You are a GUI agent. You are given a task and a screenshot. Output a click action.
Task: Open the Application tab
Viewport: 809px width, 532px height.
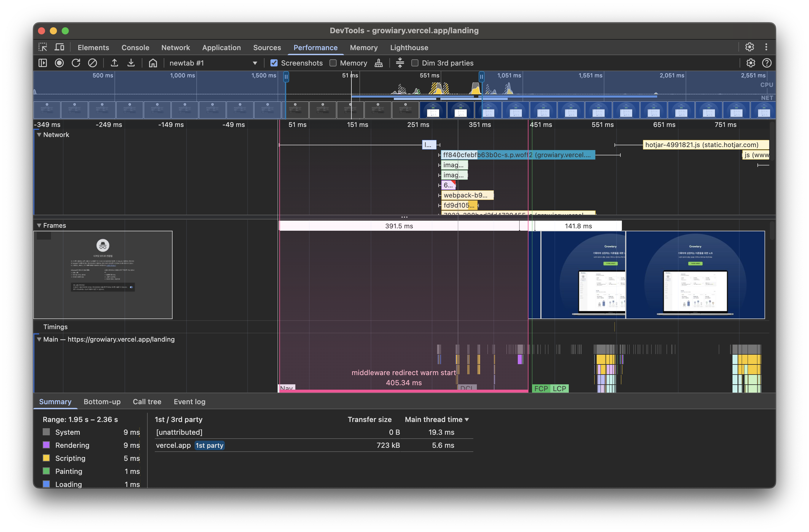(222, 47)
